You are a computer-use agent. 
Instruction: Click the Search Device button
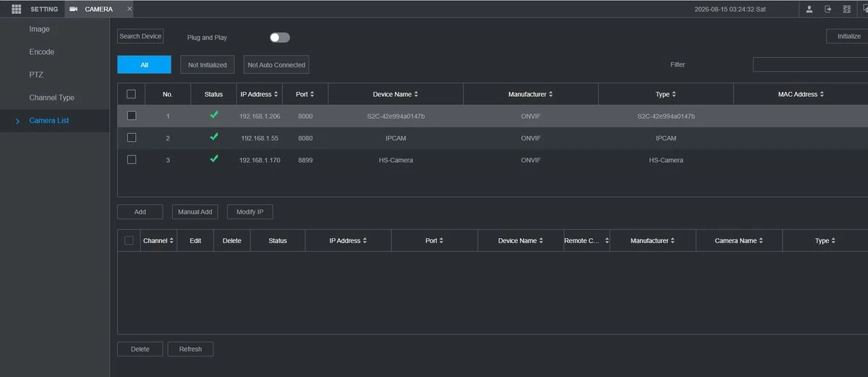140,36
